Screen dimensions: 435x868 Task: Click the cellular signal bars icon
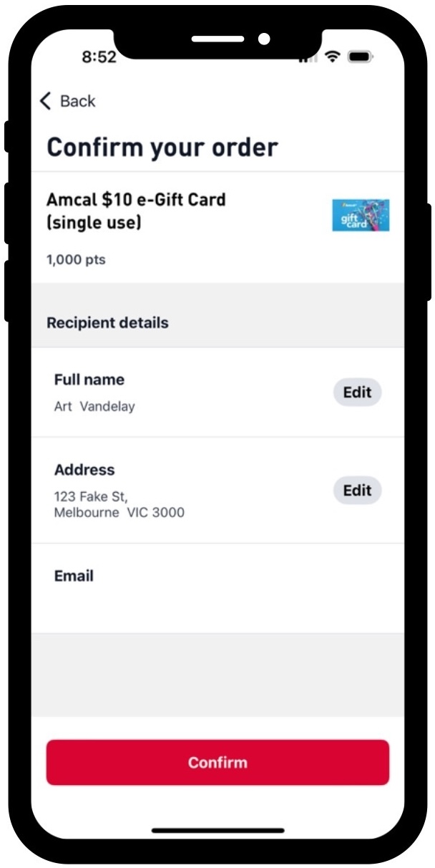309,58
